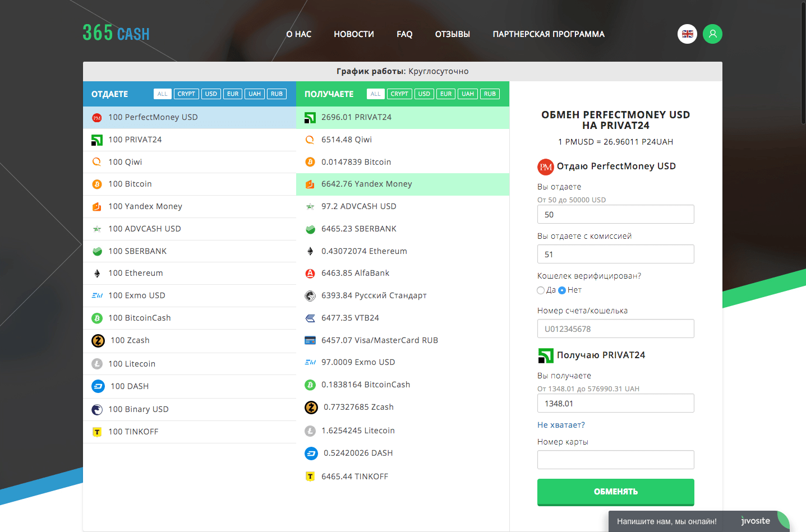Image resolution: width=806 pixels, height=532 pixels.
Task: Click the VTB24 icon in the receive list
Action: (310, 318)
